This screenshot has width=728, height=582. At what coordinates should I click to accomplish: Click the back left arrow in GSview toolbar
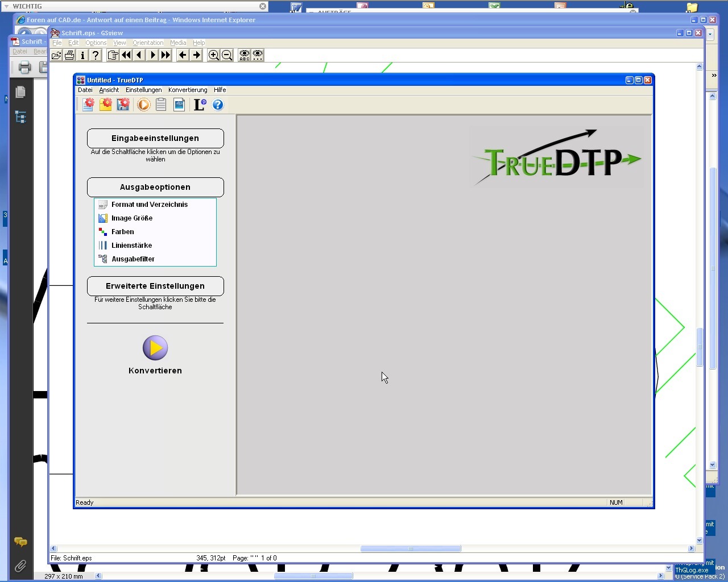coord(183,55)
